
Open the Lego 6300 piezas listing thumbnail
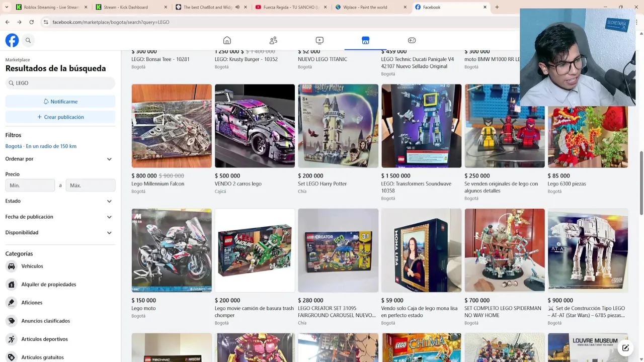[588, 137]
